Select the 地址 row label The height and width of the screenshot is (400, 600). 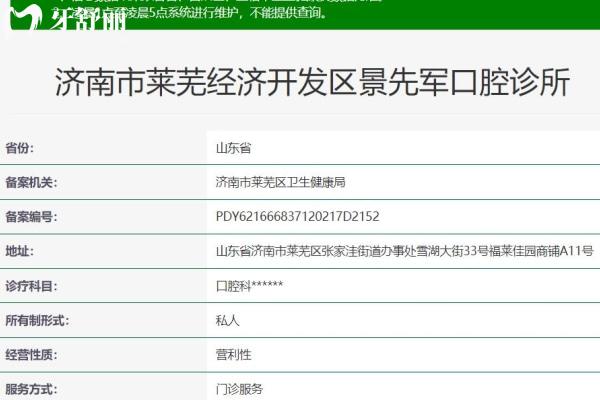[19, 251]
